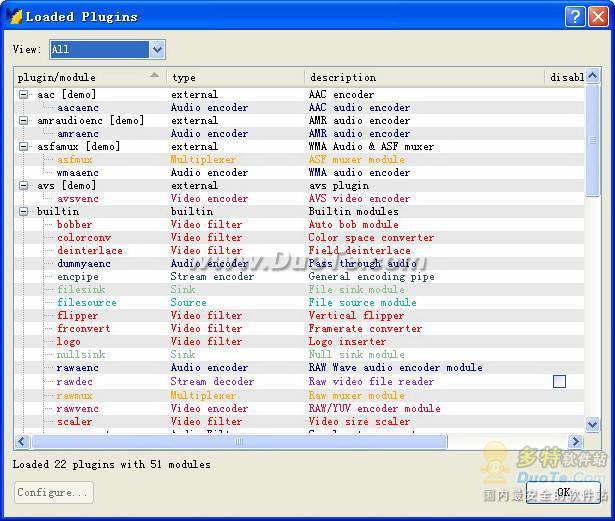
Task: Collapse the builtin plugin node
Action: 24,211
